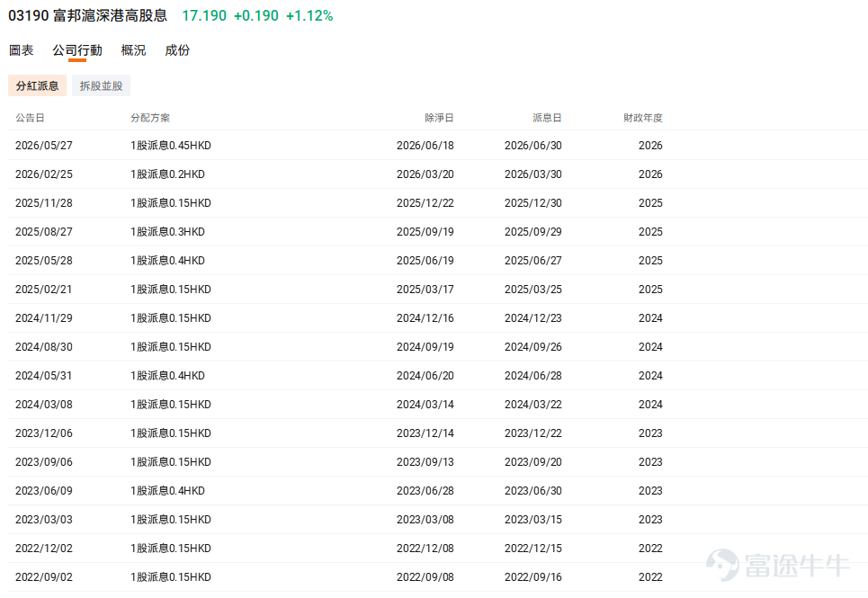Viewport: 868px width, 598px height.
Task: Click payment date 2026/03/30
Action: [x=533, y=174]
